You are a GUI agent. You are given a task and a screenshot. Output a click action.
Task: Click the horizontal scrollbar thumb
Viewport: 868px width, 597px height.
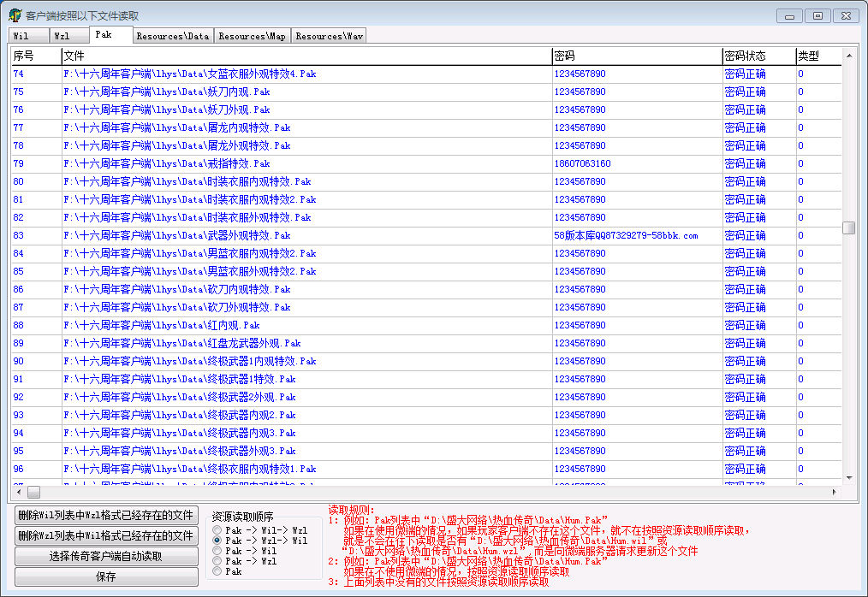pos(33,492)
